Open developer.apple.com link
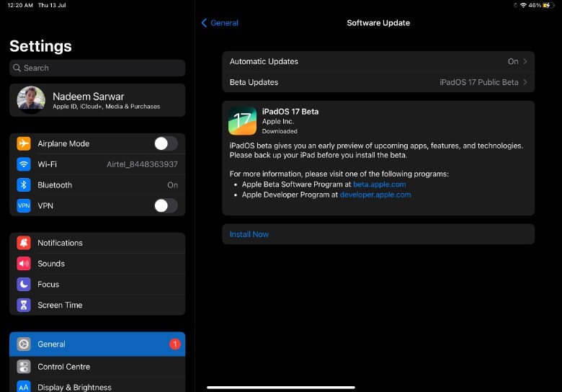Viewport: 562px width, 392px height. [375, 195]
